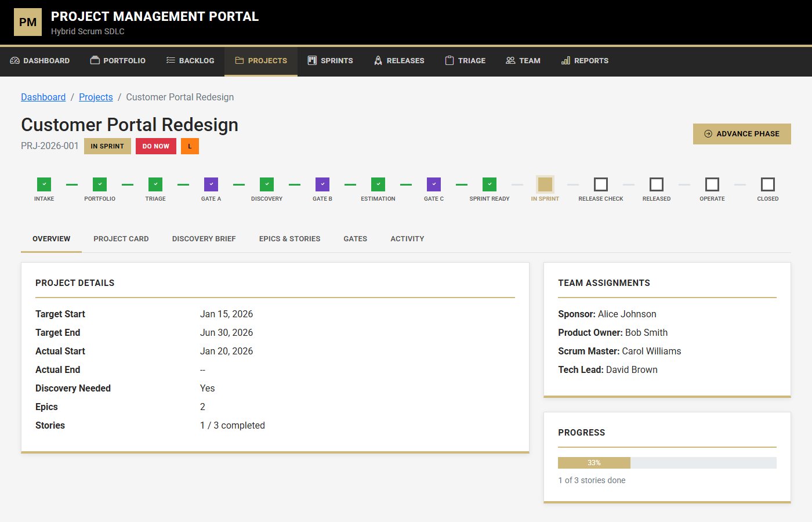Click the Dashboard gauge icon
812x522 pixels.
click(x=15, y=60)
